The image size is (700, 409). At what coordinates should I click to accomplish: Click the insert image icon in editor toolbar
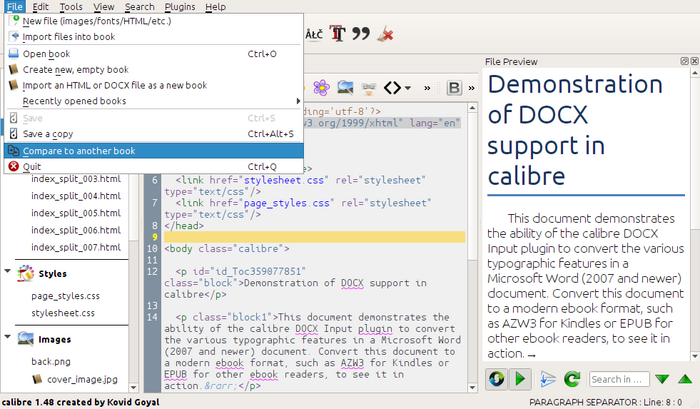tap(347, 87)
